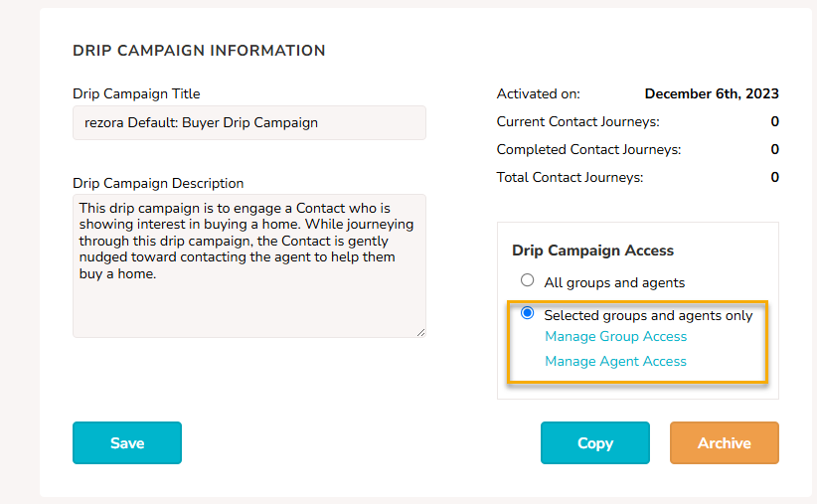This screenshot has height=504, width=817.
Task: Focus the Drip Campaign Title input field
Action: click(x=249, y=123)
